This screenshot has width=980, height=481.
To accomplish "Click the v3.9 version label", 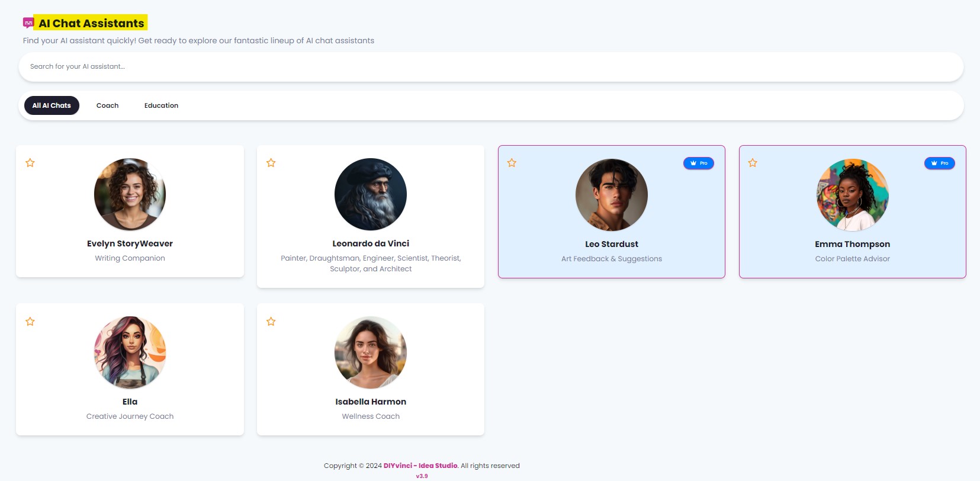I will coord(422,476).
